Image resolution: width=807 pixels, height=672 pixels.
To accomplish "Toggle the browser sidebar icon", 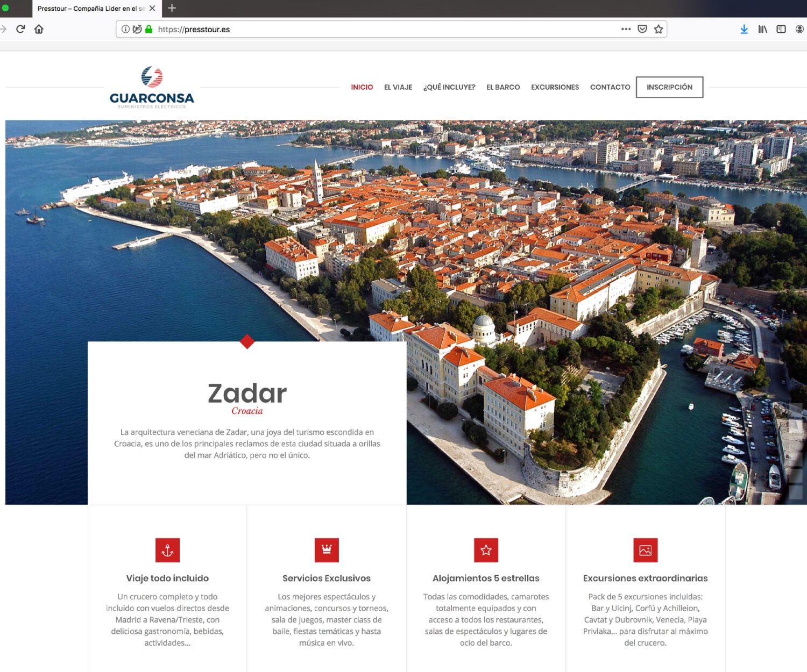I will pyautogui.click(x=781, y=29).
